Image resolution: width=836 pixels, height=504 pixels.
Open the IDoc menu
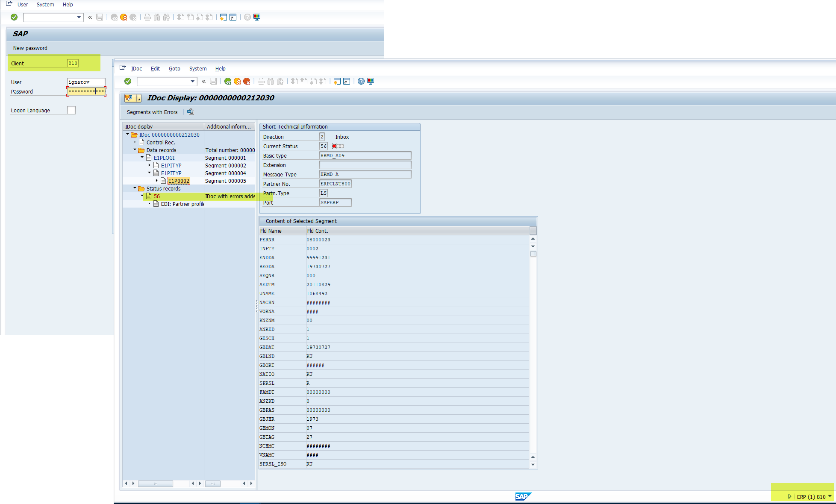(136, 68)
